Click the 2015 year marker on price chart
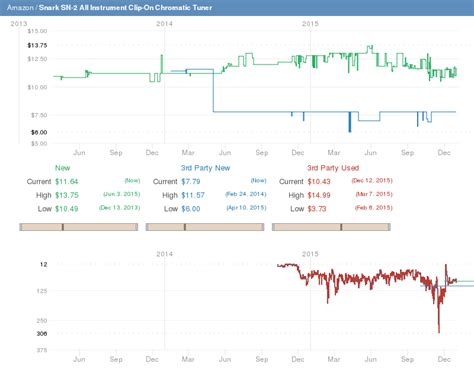 (x=310, y=24)
